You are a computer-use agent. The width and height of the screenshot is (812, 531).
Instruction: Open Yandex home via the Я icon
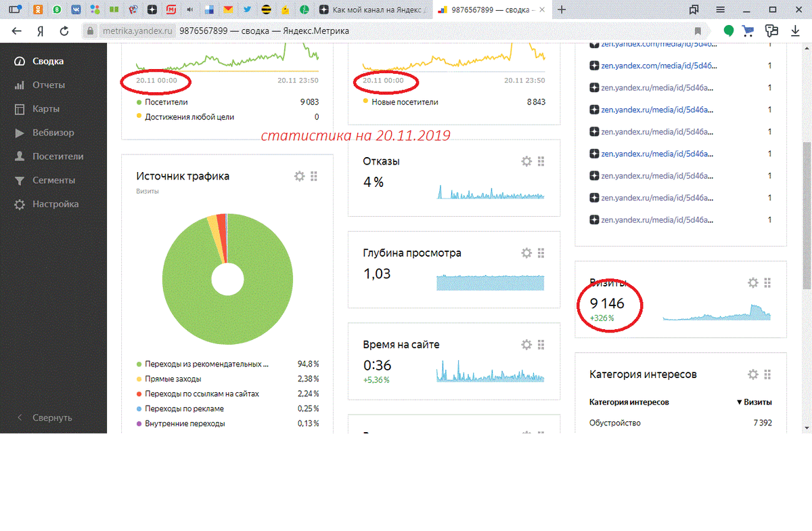pyautogui.click(x=41, y=31)
